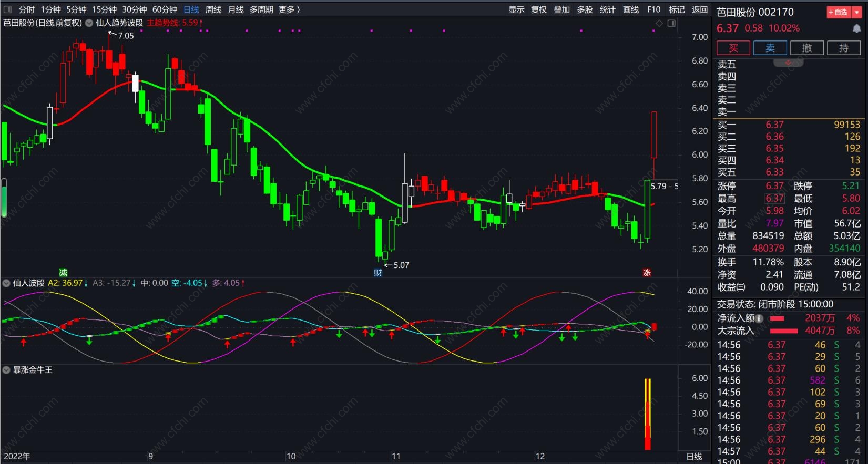Open the F10 company info menu

pos(653,9)
